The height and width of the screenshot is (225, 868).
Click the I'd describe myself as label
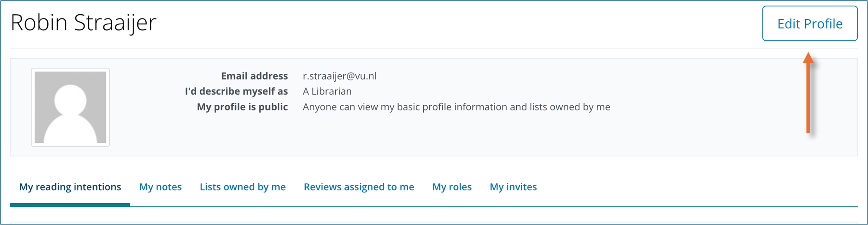click(x=236, y=91)
